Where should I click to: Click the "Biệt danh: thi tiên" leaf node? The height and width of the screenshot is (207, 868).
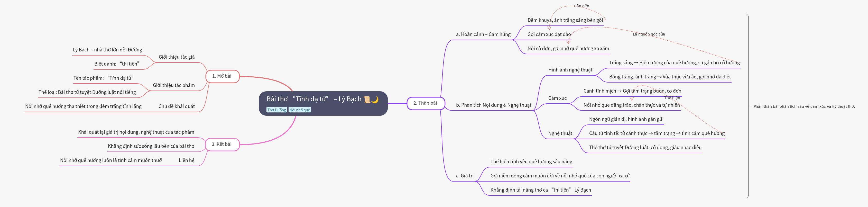(x=117, y=64)
